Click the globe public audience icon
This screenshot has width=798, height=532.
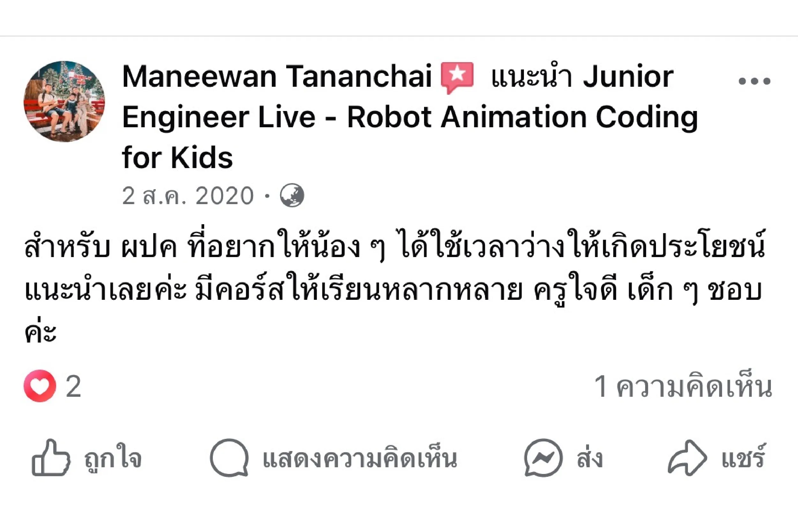click(292, 196)
